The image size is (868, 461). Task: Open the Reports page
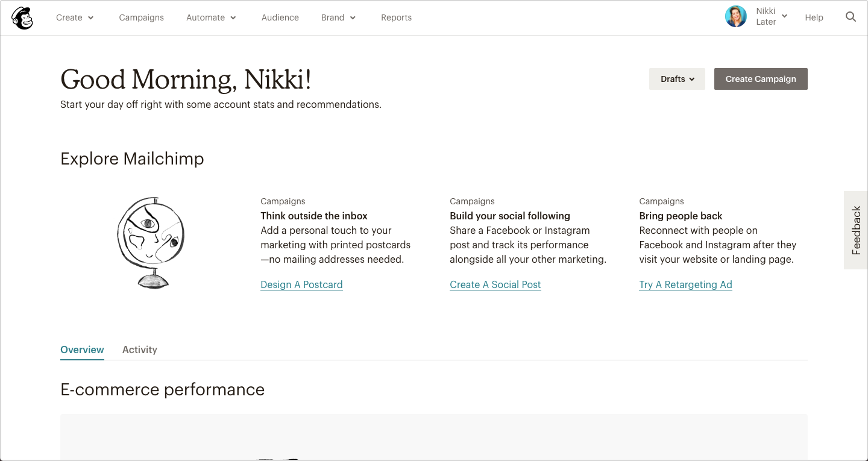point(397,17)
